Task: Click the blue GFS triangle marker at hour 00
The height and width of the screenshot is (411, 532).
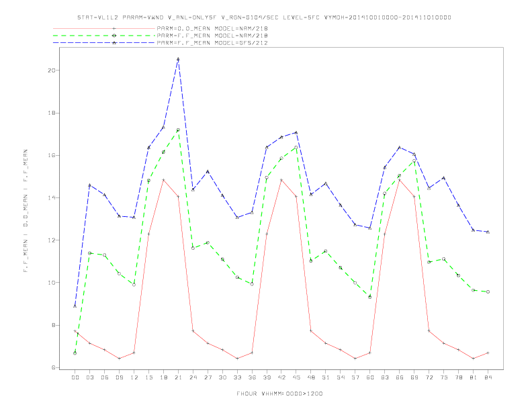Action: click(75, 306)
